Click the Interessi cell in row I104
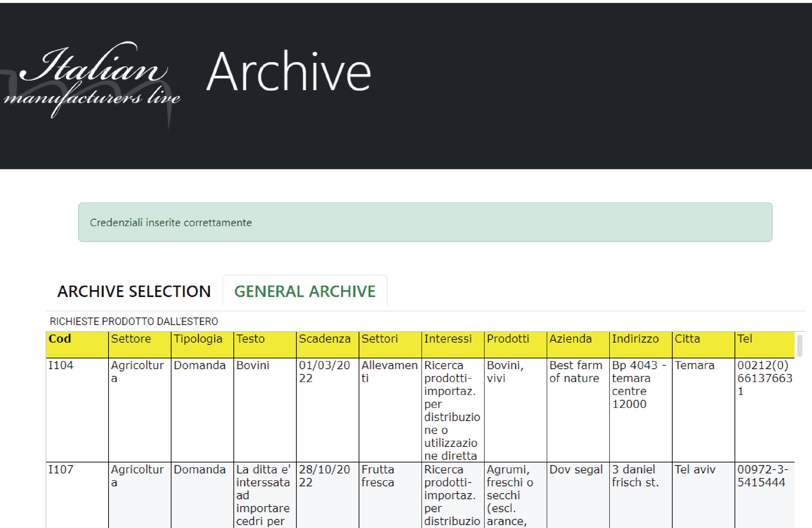Viewport: 812px width, 528px height. 453,410
